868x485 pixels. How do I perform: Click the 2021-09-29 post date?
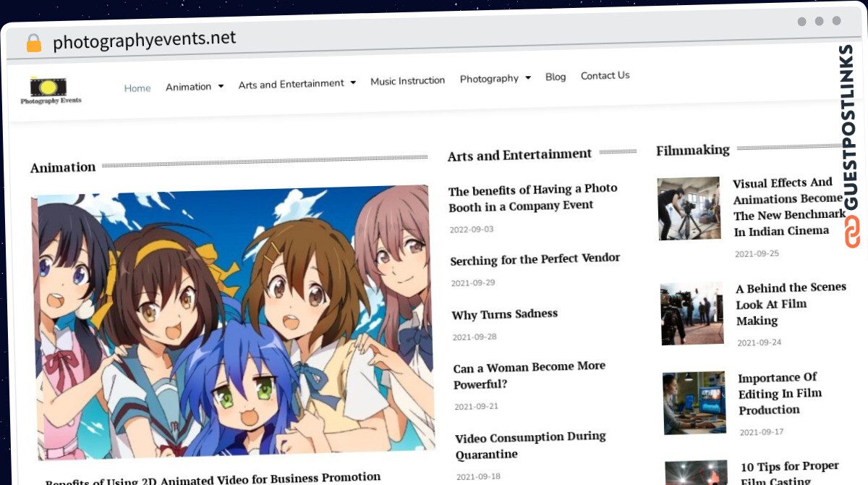473,283
